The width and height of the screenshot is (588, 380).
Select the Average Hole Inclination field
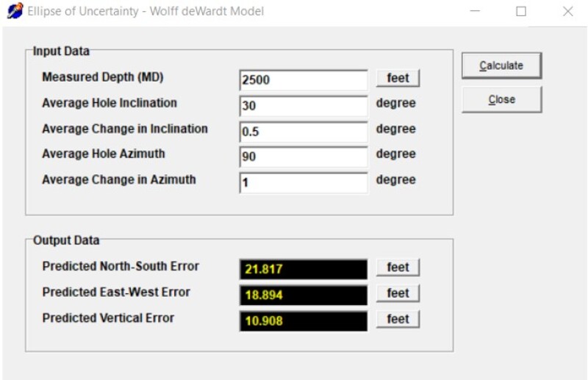click(x=303, y=106)
